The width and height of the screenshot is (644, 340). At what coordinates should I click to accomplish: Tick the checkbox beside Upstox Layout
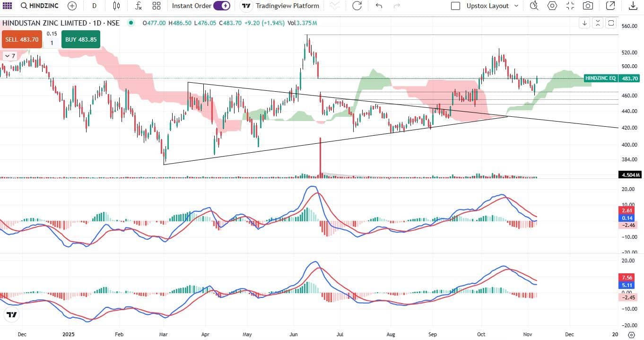[x=455, y=6]
